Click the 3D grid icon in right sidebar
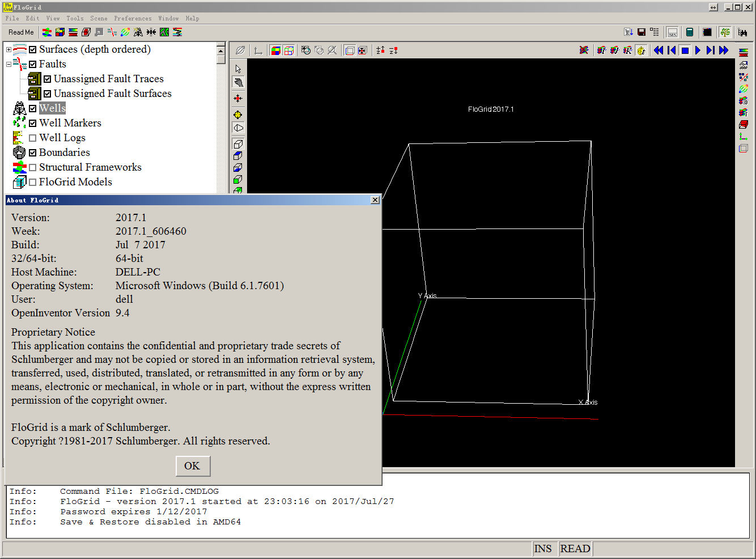The image size is (756, 559). tap(744, 100)
